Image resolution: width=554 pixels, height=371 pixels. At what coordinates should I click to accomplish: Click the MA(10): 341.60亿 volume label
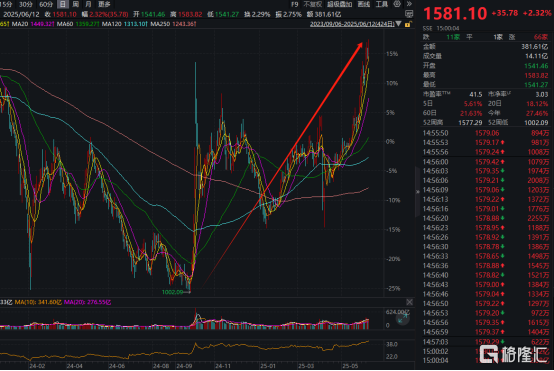38,302
